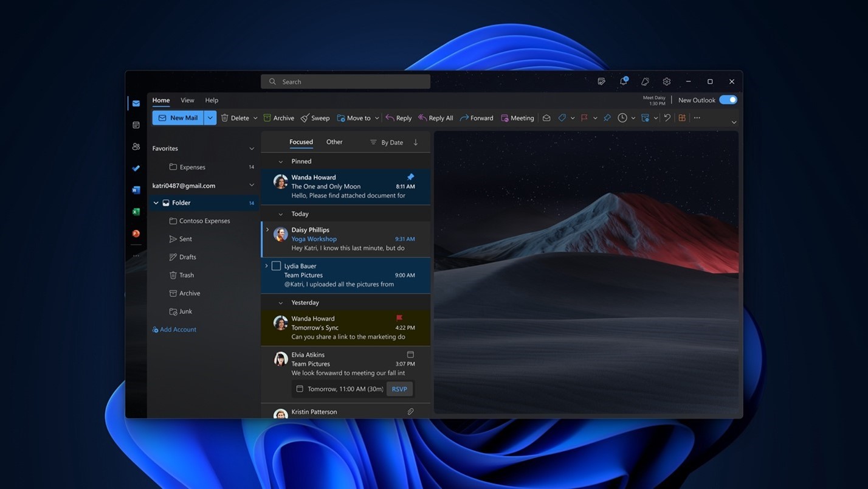
Task: Disable the New Outlook toggle
Action: (x=728, y=100)
